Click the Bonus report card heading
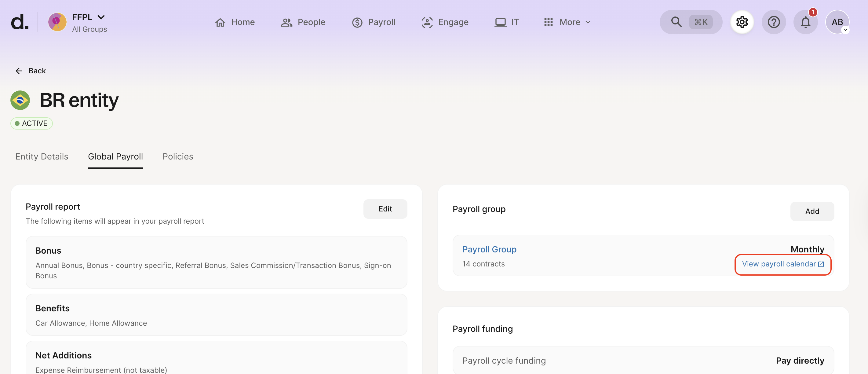 (48, 251)
